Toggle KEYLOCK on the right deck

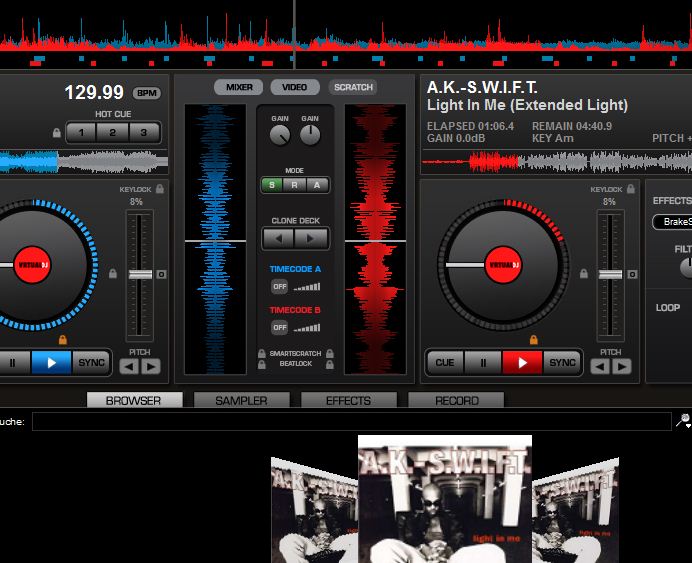(631, 189)
